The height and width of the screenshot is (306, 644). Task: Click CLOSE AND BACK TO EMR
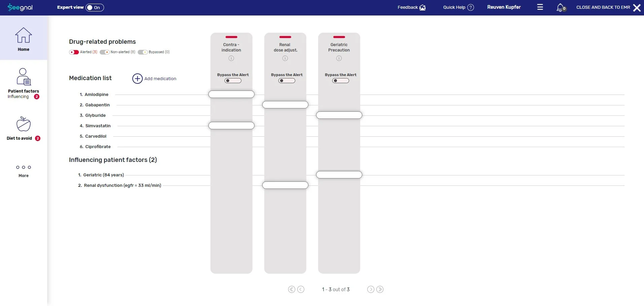pos(608,7)
